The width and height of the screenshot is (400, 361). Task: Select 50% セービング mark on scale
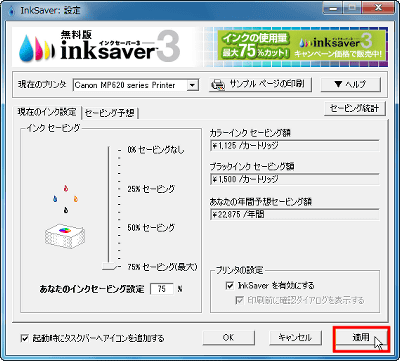pos(151,228)
